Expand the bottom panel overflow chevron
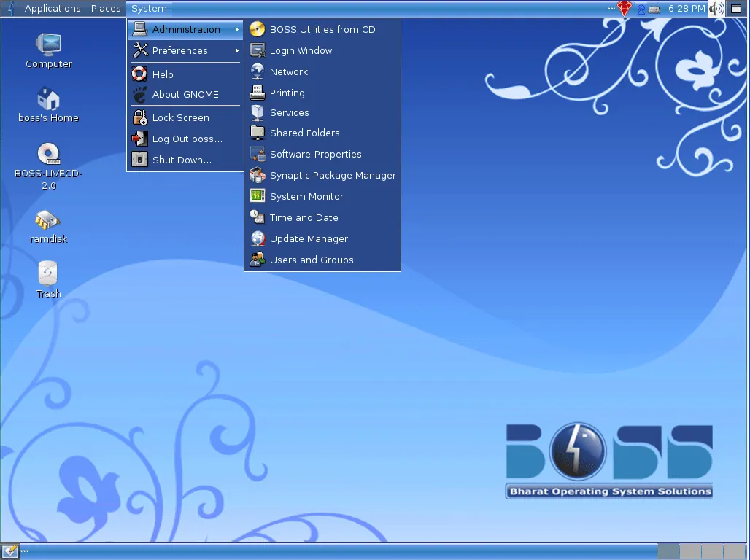 [24, 551]
